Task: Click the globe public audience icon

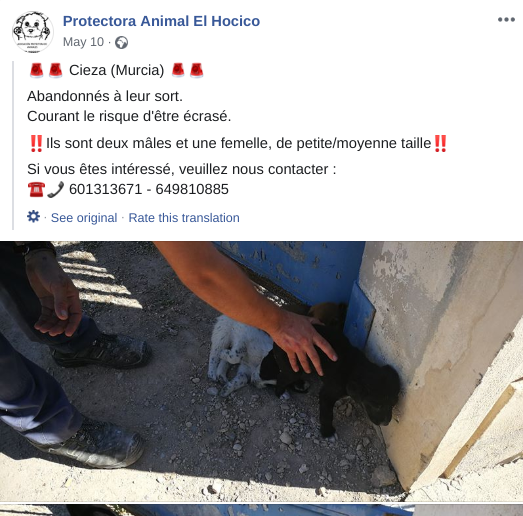Action: click(121, 43)
